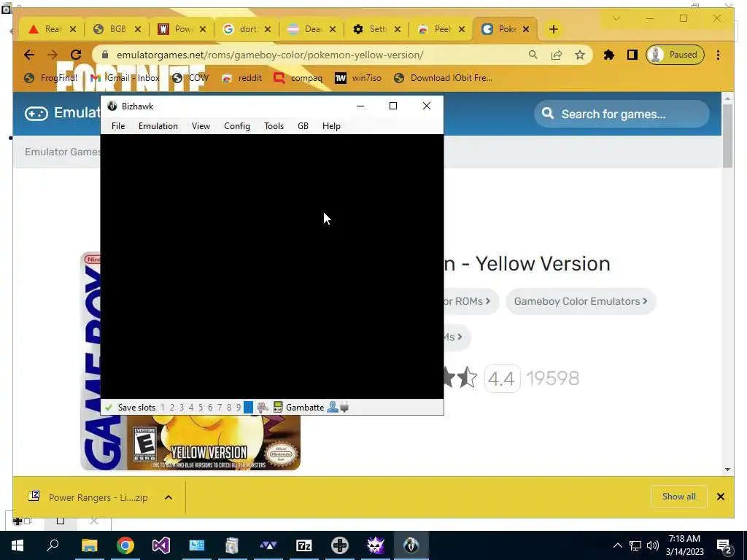Viewport: 747px width, 560px height.
Task: Open Visual Studio from taskbar
Action: 161,545
